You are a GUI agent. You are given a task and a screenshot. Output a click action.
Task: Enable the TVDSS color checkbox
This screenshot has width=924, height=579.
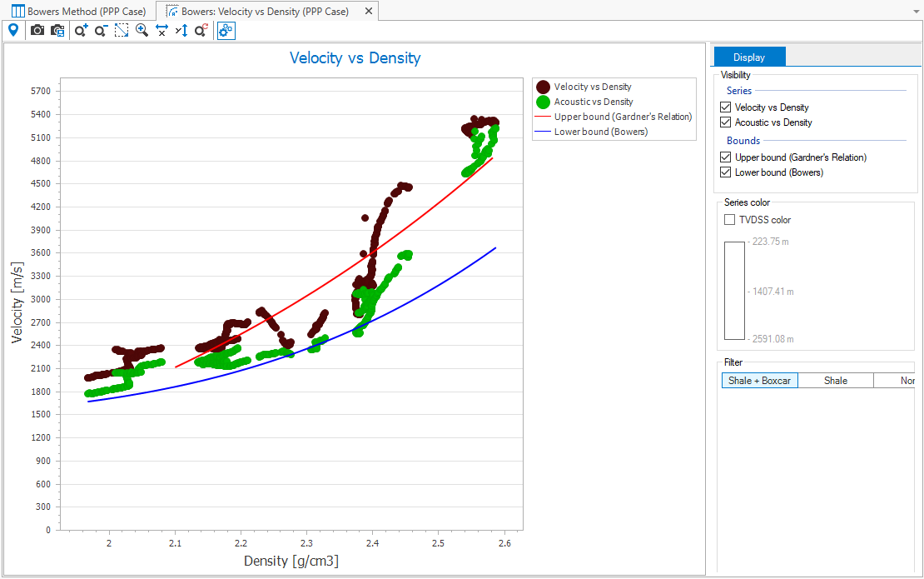tap(730, 220)
